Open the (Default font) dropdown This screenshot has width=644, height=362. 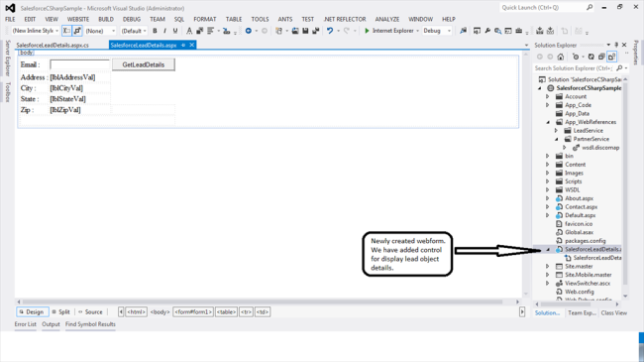click(145, 31)
